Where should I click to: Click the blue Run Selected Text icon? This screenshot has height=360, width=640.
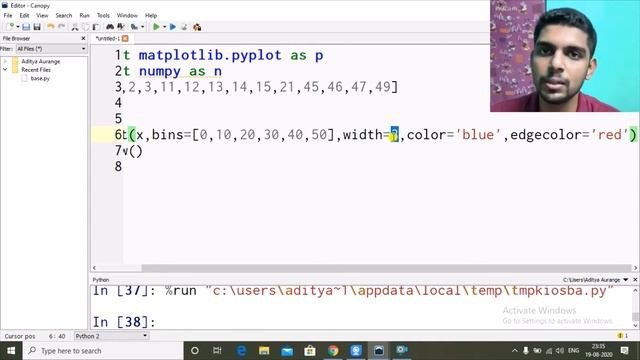pos(173,27)
